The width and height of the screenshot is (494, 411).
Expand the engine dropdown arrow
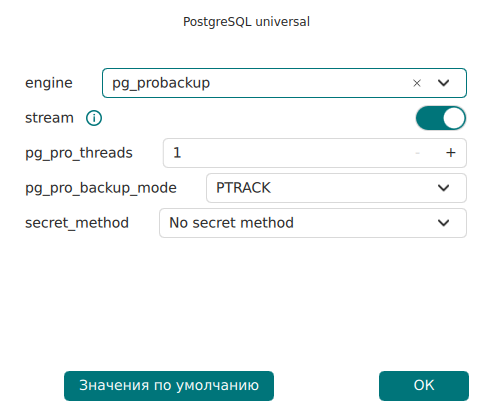click(443, 83)
